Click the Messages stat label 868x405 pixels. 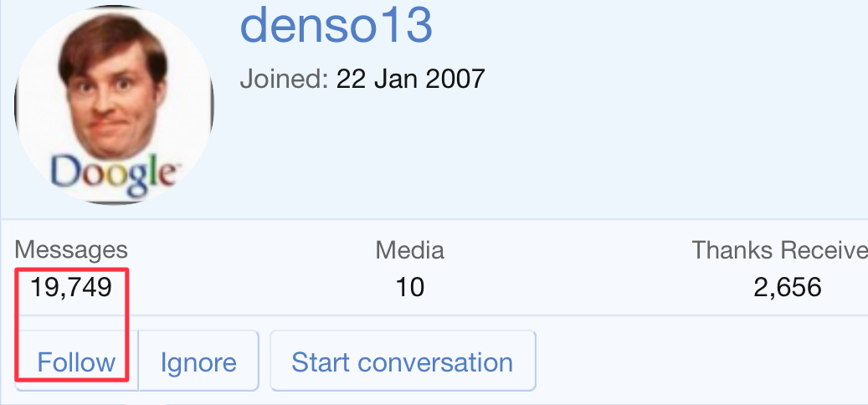(71, 249)
